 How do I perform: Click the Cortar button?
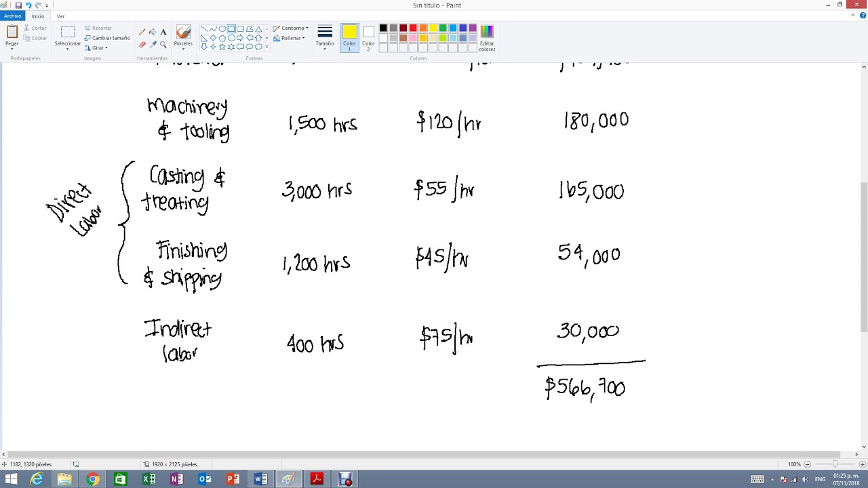point(35,28)
